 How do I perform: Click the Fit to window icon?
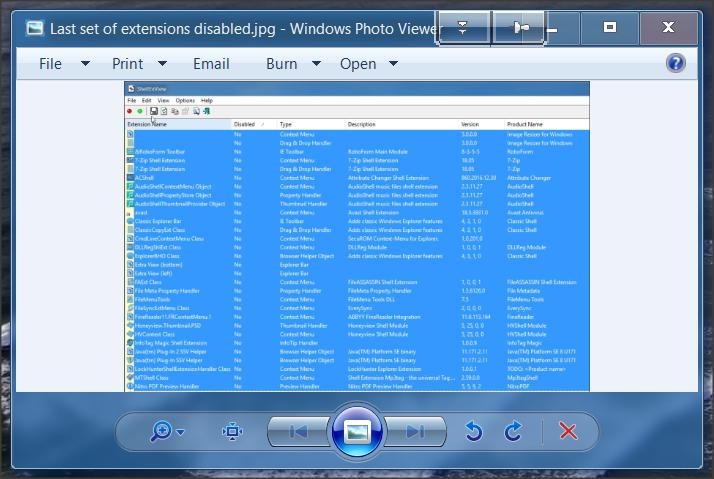232,431
